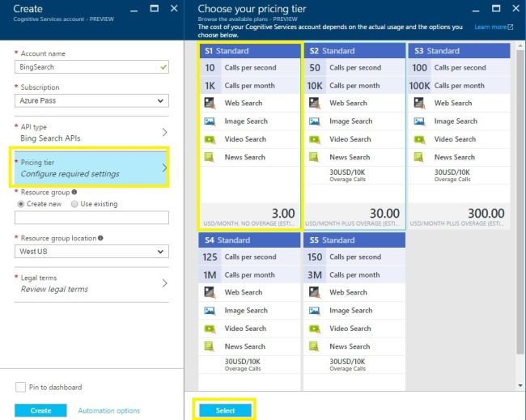This screenshot has width=526, height=420.
Task: Open Review legal terms
Action: tap(54, 289)
